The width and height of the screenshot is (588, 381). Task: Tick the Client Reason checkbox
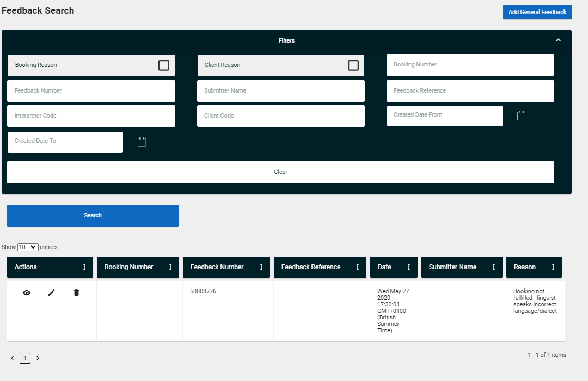[353, 65]
